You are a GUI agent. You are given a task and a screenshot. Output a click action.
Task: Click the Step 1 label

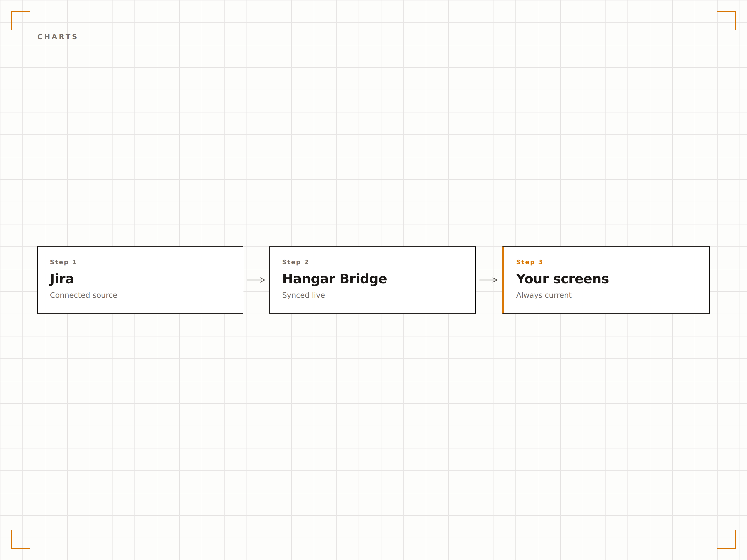tap(63, 262)
